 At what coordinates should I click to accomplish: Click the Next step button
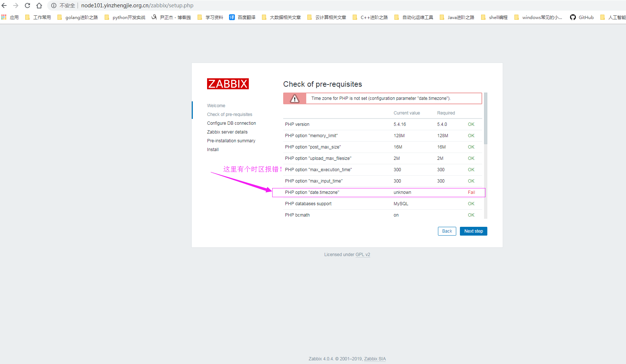(473, 231)
